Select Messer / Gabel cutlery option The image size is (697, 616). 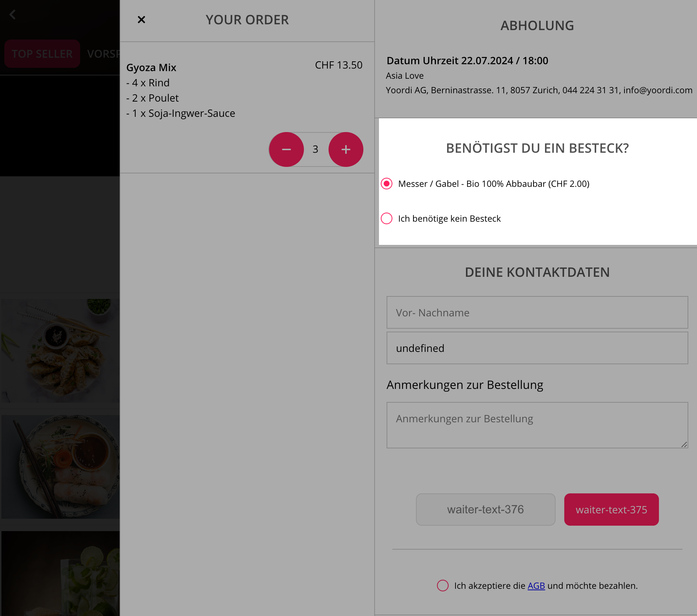click(x=387, y=184)
